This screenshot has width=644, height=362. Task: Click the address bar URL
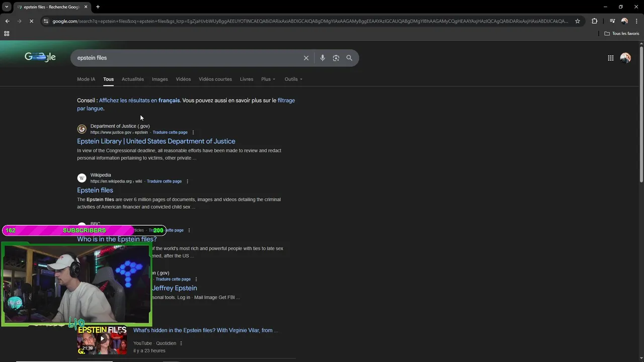pos(310,21)
